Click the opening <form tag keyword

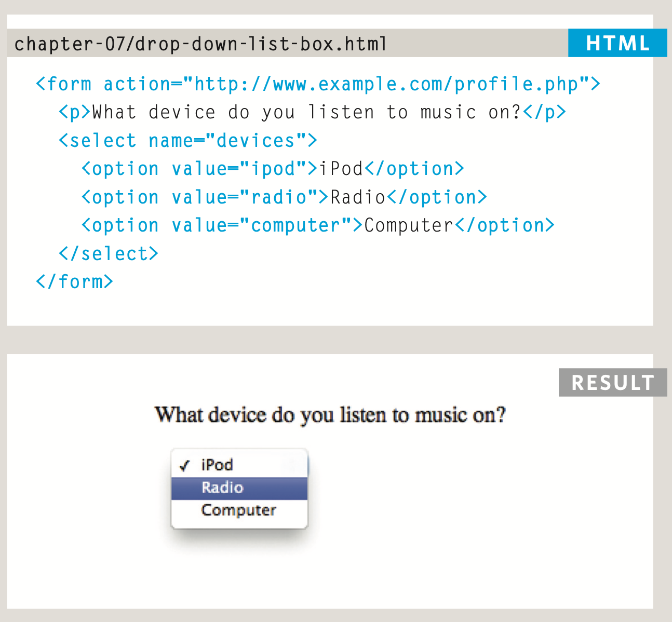point(63,84)
